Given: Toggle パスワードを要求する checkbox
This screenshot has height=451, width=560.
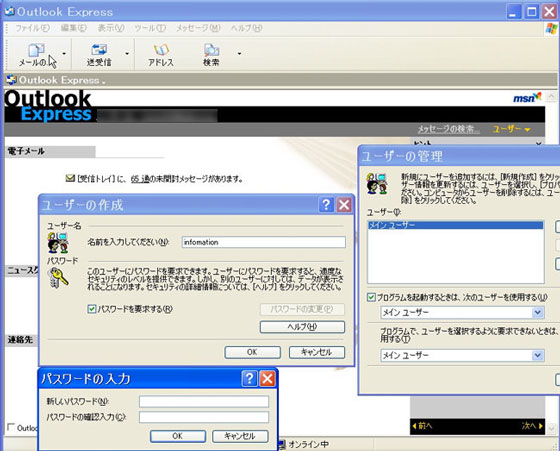Looking at the screenshot, I should pyautogui.click(x=92, y=309).
